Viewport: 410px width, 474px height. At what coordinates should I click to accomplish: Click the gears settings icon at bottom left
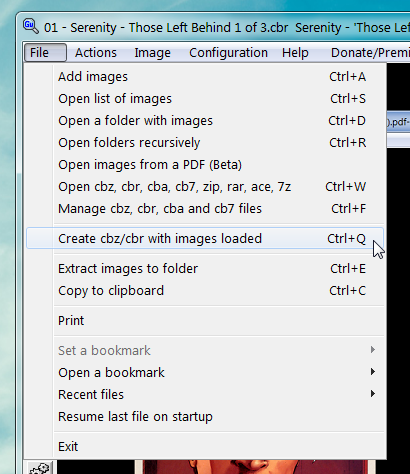click(40, 468)
